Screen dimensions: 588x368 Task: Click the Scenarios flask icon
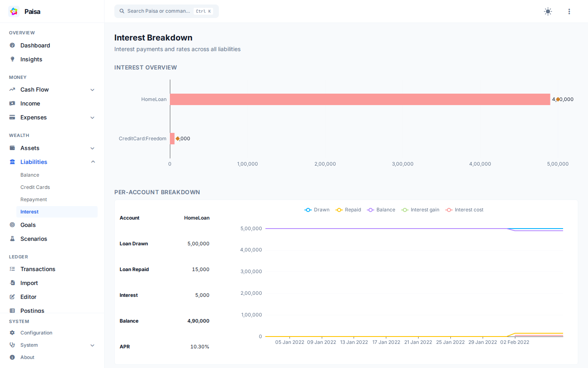tap(12, 239)
